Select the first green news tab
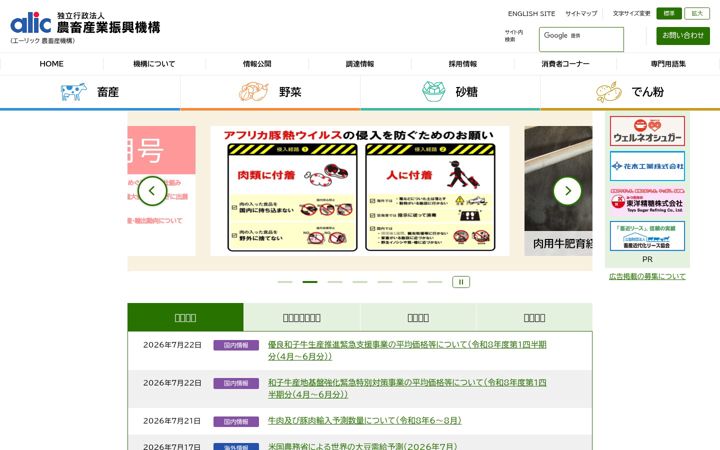Image resolution: width=720 pixels, height=450 pixels. [x=186, y=317]
